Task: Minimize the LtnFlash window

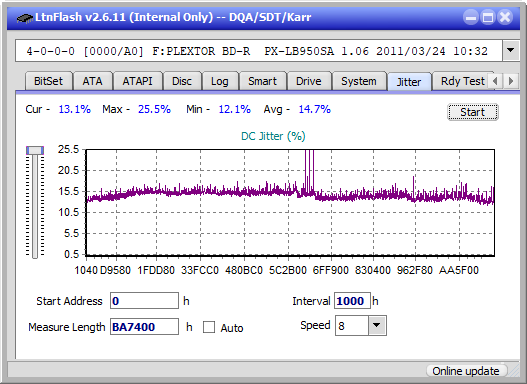Action: tap(471, 17)
